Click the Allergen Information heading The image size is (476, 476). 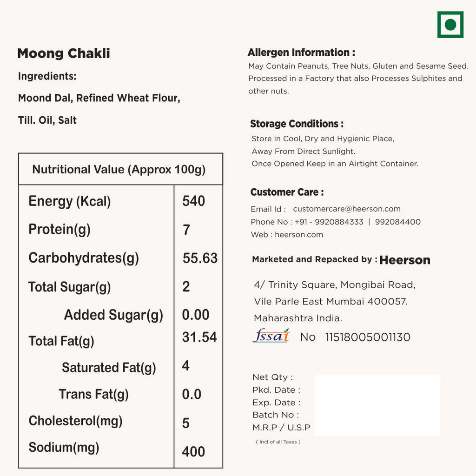click(x=301, y=53)
